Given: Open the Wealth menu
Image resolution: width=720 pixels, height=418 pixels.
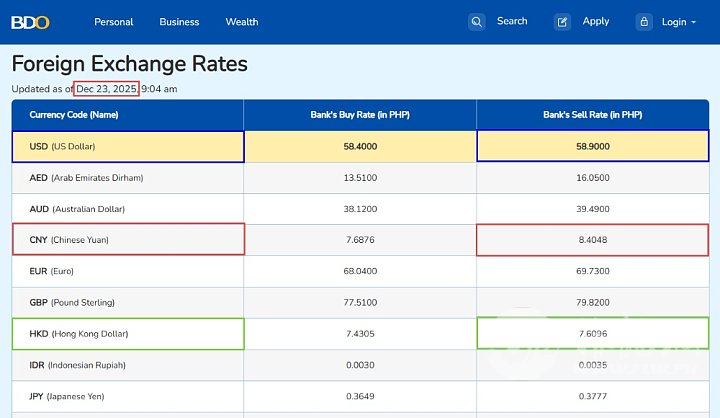Looking at the screenshot, I should 241,22.
